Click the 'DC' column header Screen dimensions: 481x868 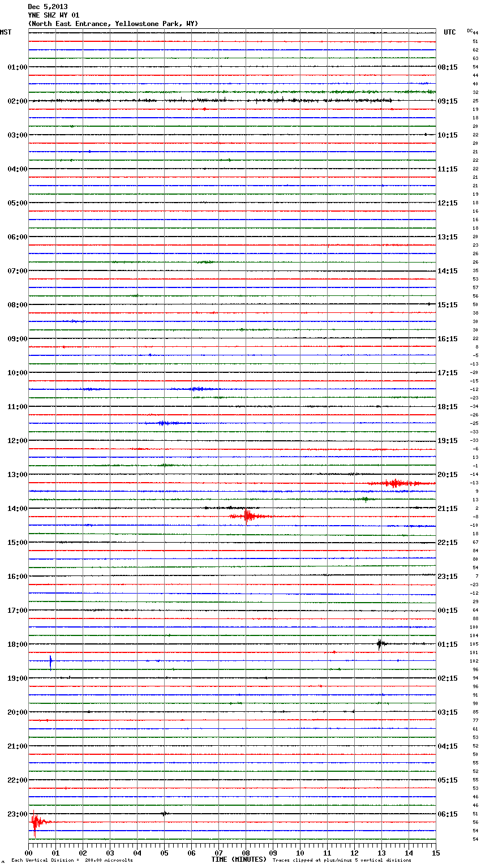[470, 30]
